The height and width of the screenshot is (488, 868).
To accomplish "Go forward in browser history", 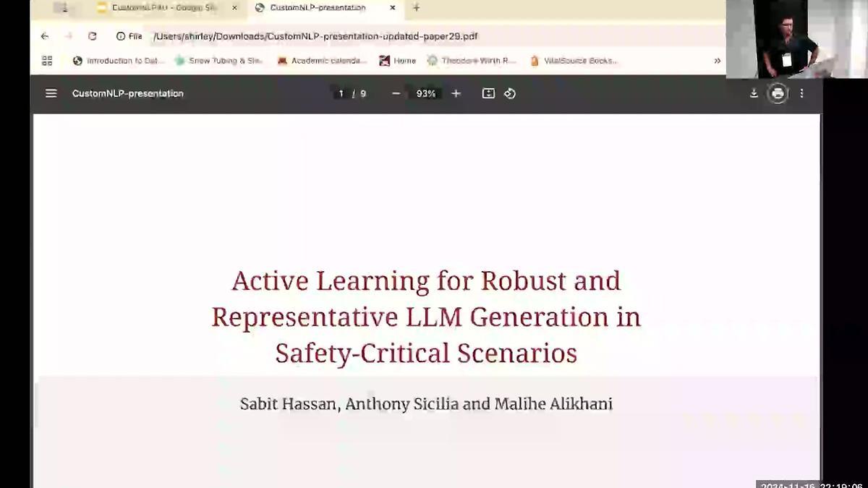I will (x=69, y=36).
